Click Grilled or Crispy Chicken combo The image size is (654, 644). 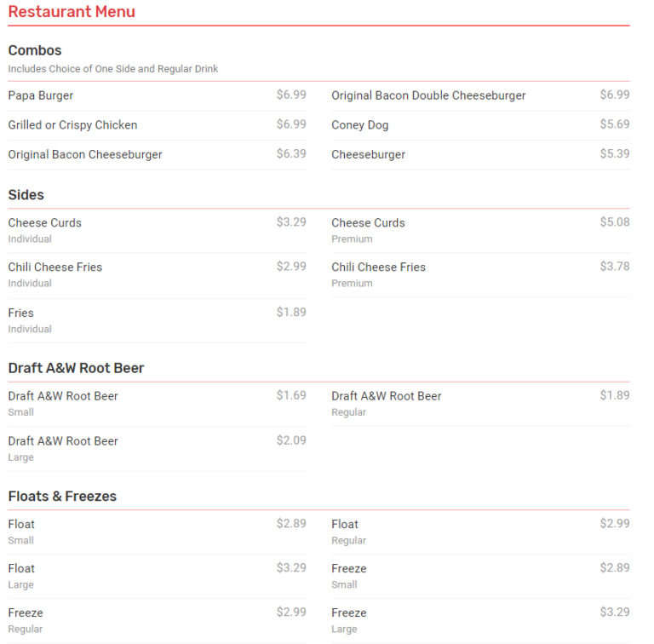click(72, 125)
